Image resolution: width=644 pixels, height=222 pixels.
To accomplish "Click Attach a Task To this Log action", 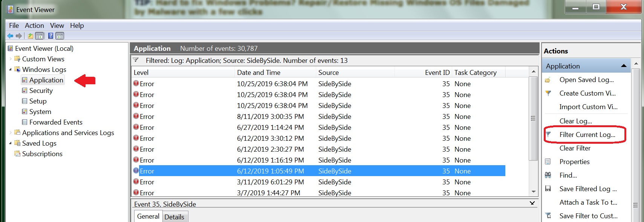I will pos(588,202).
